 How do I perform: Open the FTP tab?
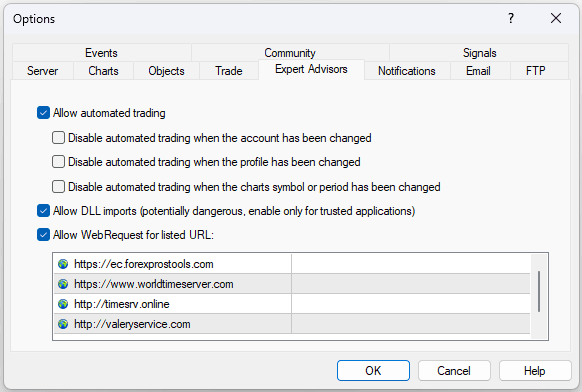[x=536, y=71]
